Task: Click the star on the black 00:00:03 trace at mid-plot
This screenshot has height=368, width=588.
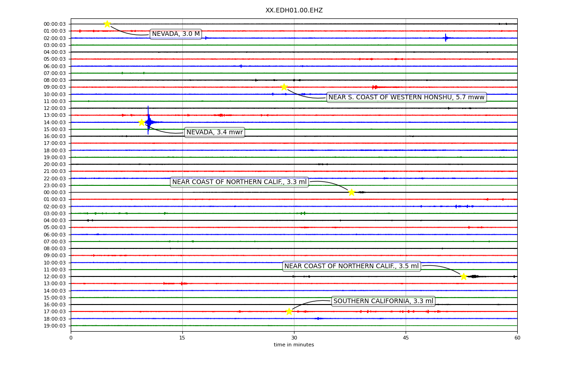Action: [x=351, y=192]
